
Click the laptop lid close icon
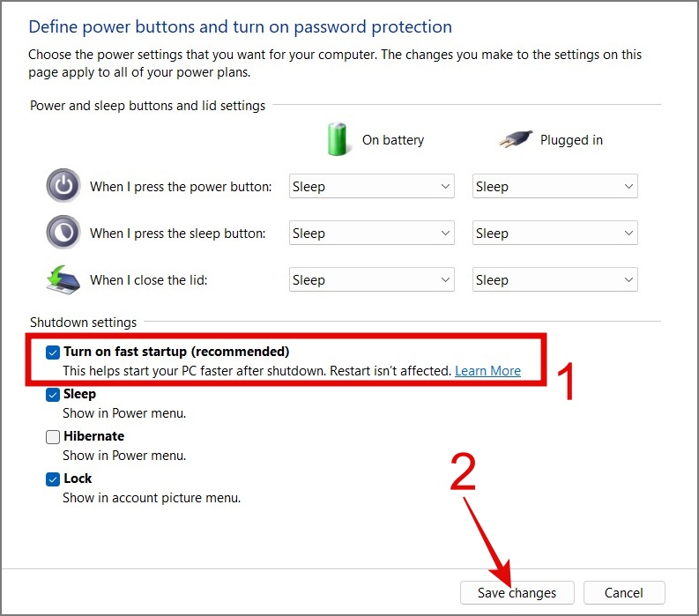coord(63,279)
